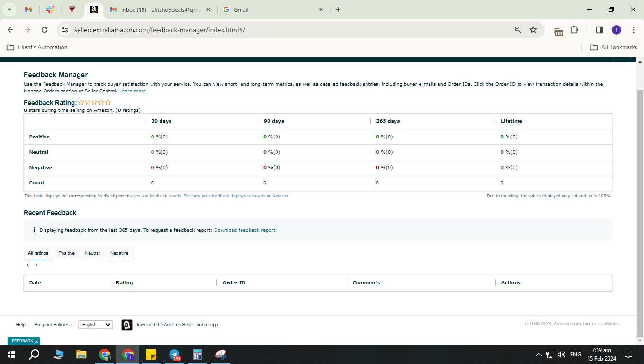
Task: Dismiss the FEEDBACK widget with X
Action: 36,341
